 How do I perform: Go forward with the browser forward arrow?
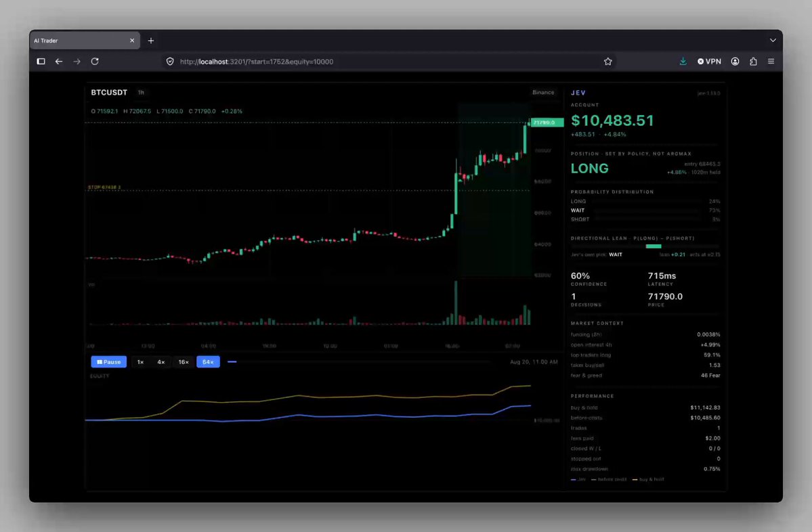77,62
